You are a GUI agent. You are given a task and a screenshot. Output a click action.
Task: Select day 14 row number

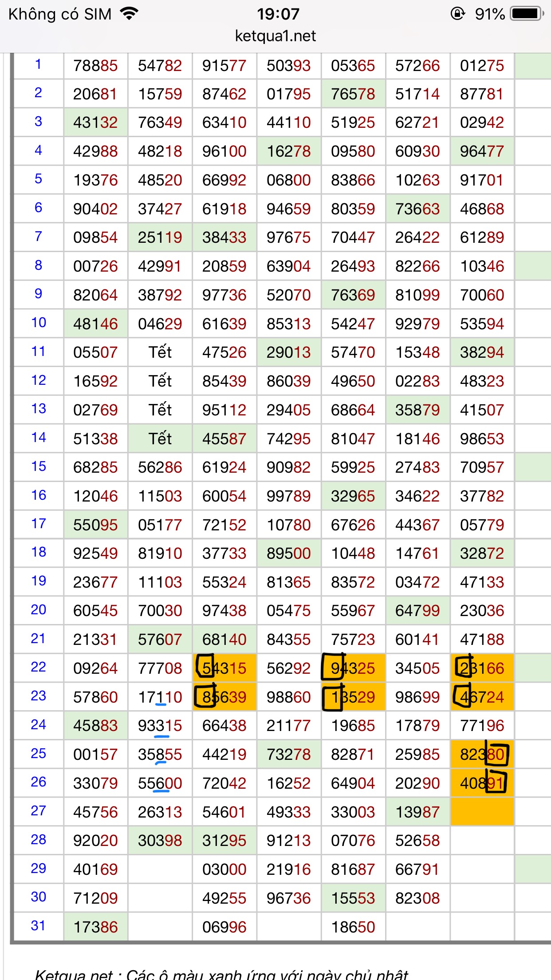(x=39, y=438)
